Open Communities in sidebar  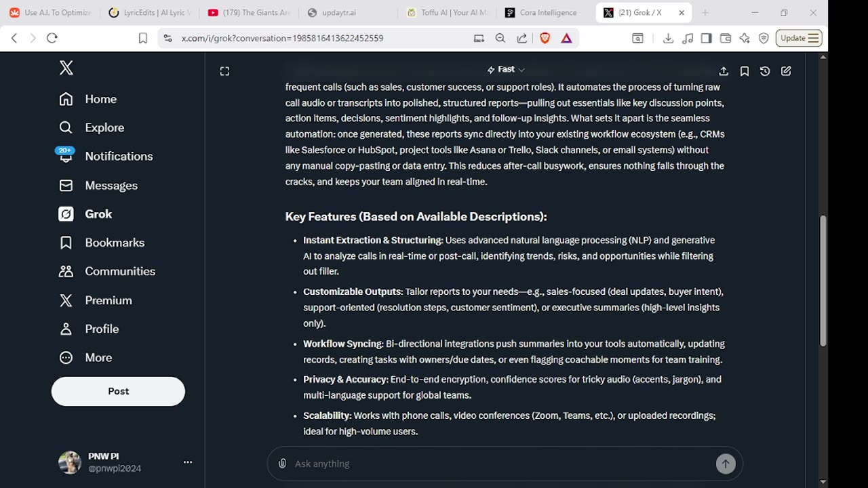tap(107, 271)
